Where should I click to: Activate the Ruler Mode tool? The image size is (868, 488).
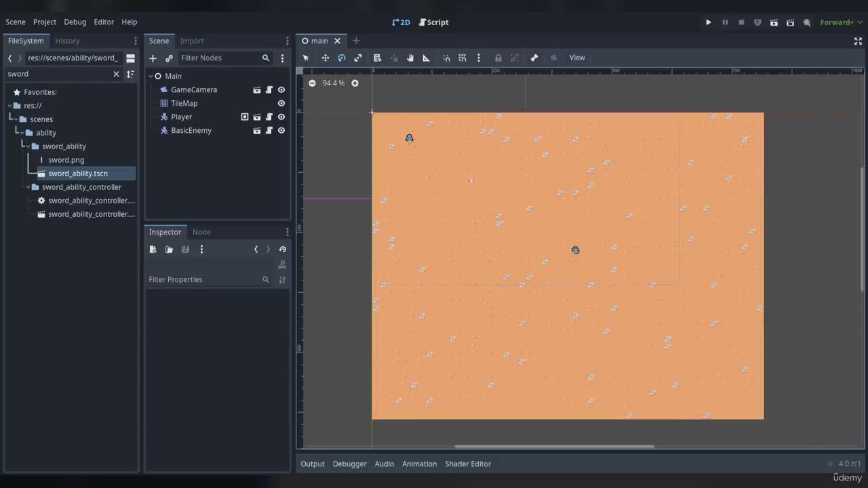427,58
